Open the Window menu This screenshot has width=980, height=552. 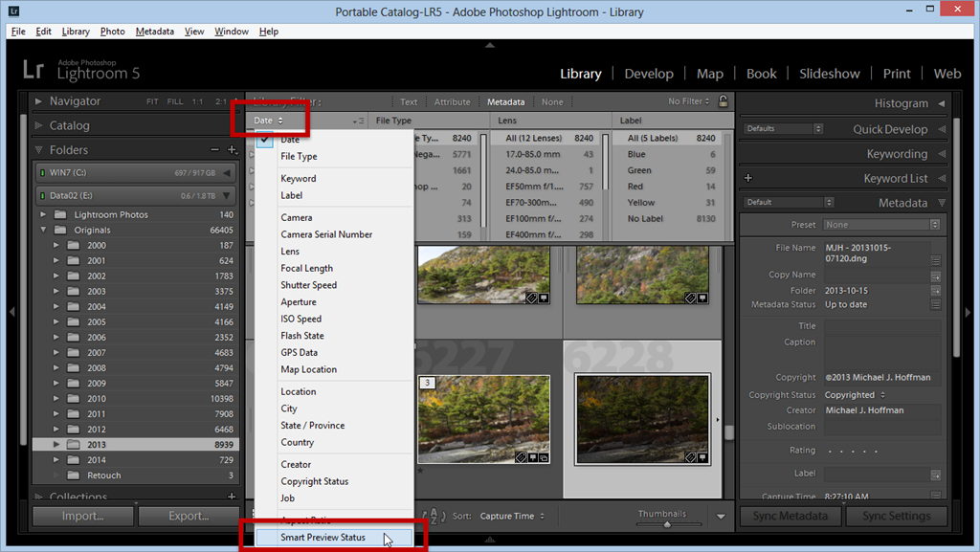coord(232,32)
